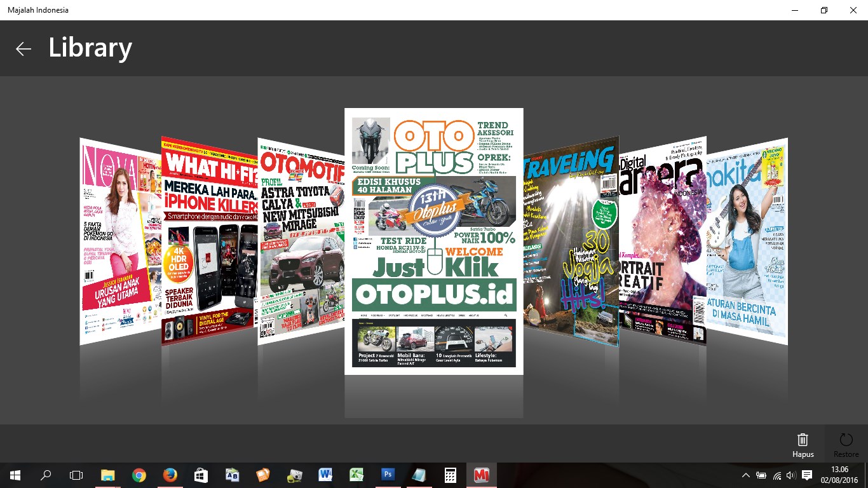Go back with the Library arrow

click(24, 49)
